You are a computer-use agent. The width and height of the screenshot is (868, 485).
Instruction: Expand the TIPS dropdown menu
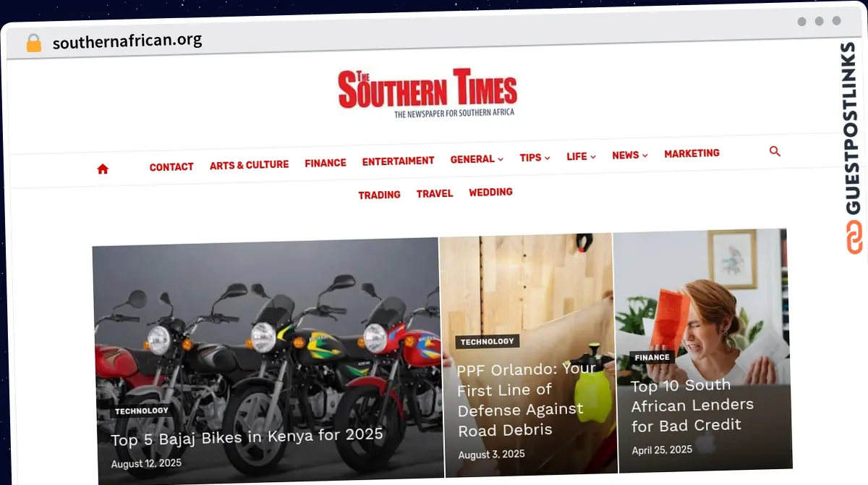tap(535, 158)
